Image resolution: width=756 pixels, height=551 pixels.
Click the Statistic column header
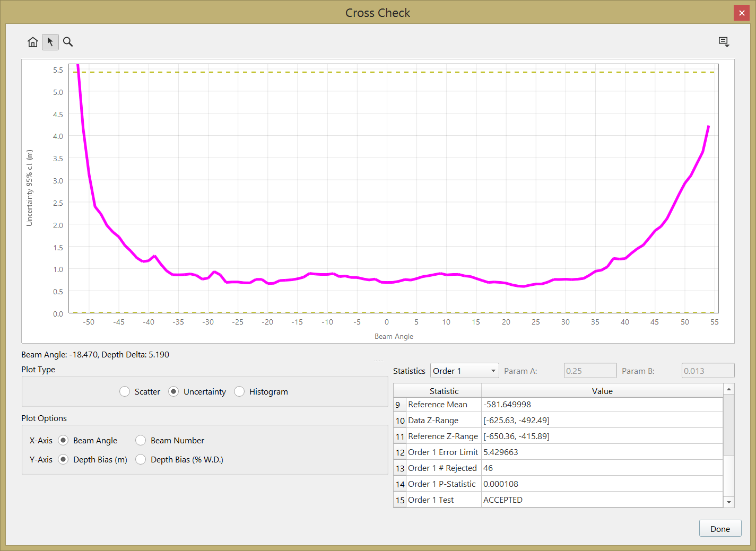444,391
